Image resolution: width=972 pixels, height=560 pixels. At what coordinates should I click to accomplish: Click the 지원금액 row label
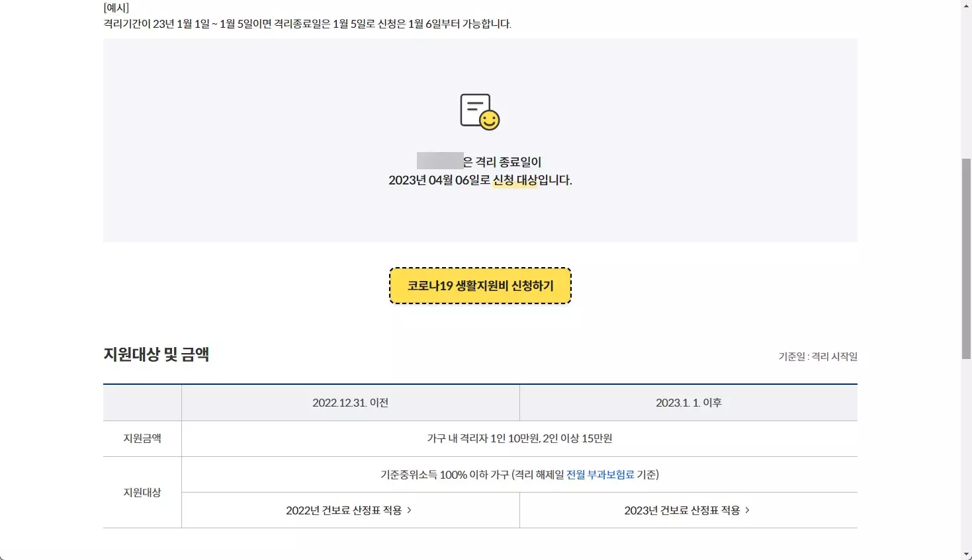pyautogui.click(x=142, y=438)
